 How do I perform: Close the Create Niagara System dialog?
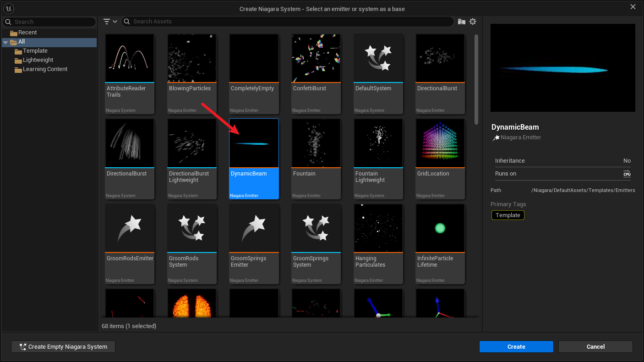point(633,7)
